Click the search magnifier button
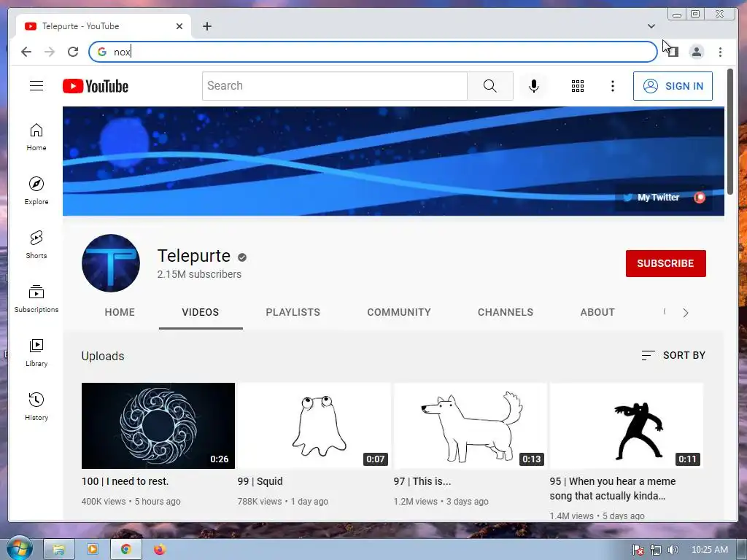 489,86
